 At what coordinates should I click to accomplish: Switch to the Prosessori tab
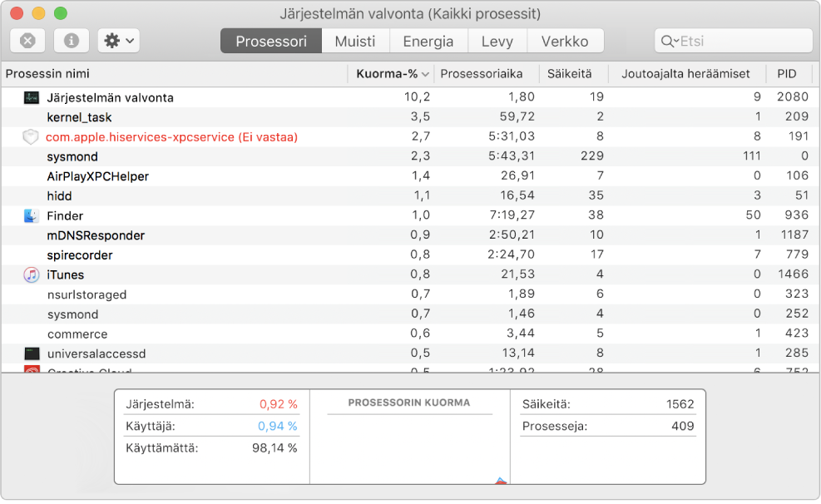(x=271, y=42)
